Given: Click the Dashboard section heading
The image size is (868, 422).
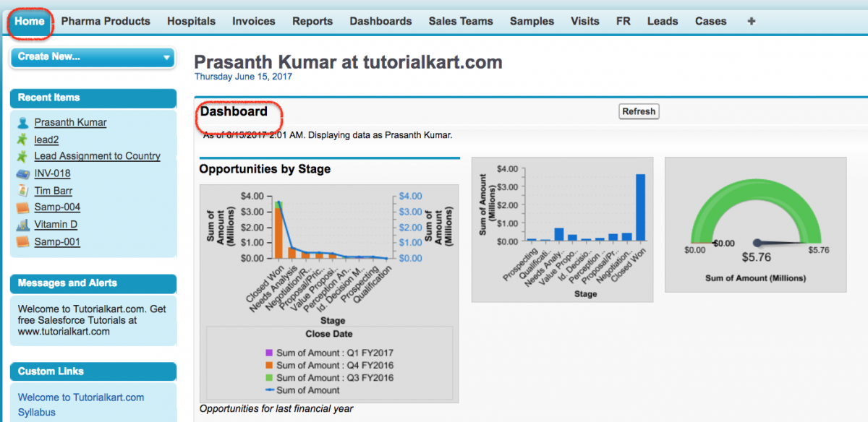Looking at the screenshot, I should pos(234,111).
